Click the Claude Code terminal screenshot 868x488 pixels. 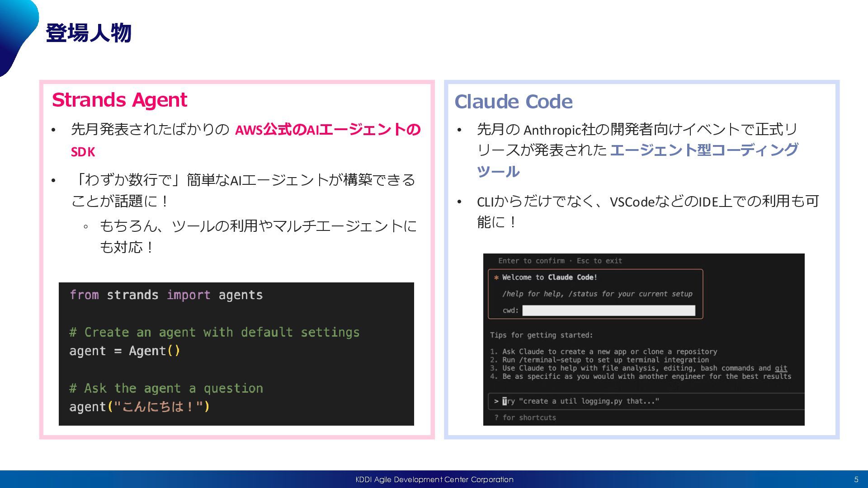click(x=644, y=339)
